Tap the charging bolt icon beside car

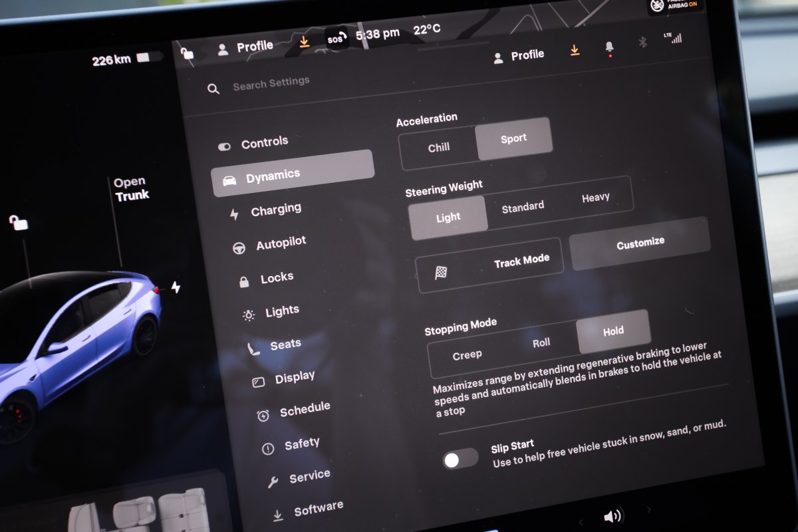click(176, 287)
